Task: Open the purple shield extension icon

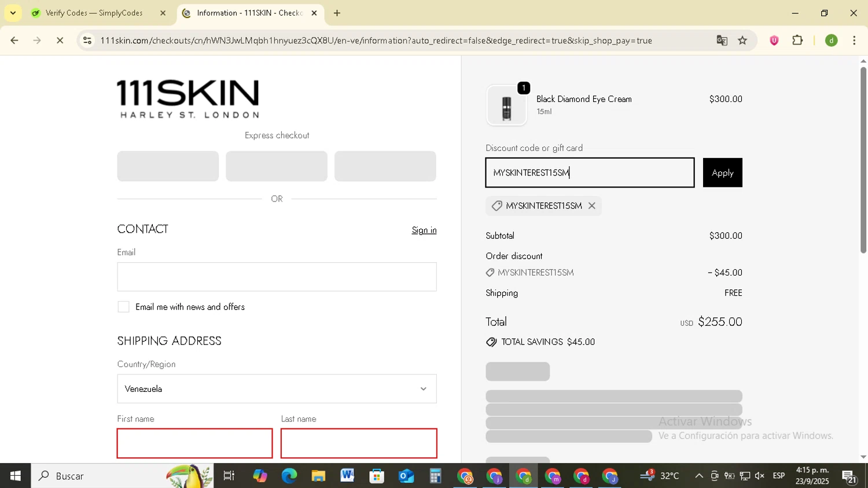Action: point(774,41)
